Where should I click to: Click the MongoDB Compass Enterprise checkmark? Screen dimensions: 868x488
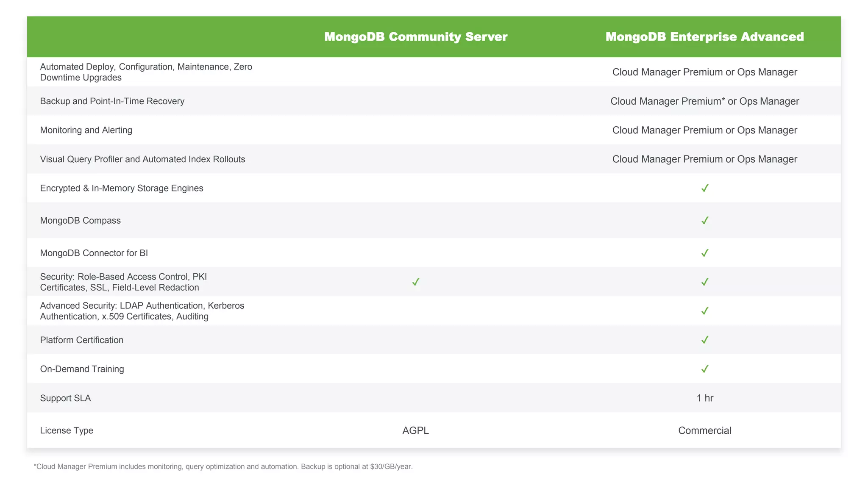tap(704, 220)
